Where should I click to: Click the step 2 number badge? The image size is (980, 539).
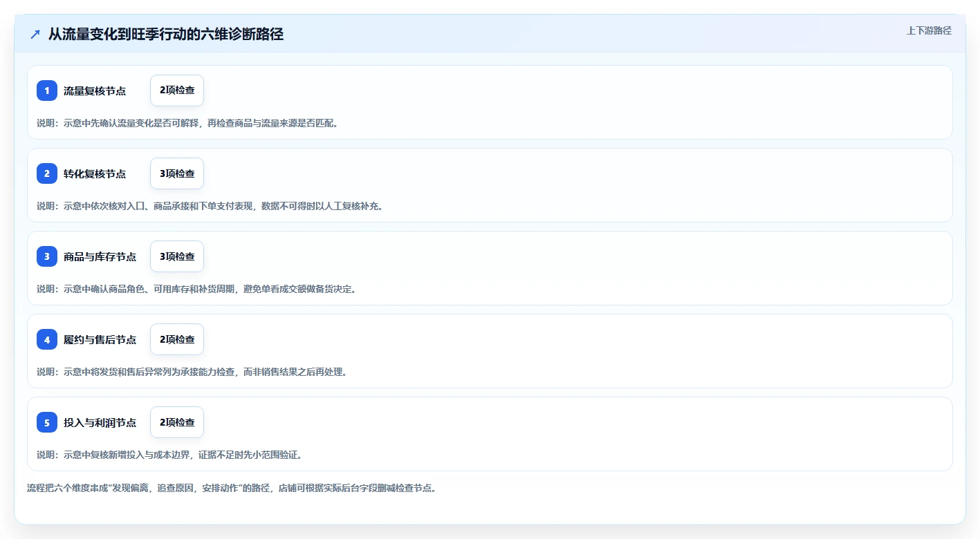(47, 173)
